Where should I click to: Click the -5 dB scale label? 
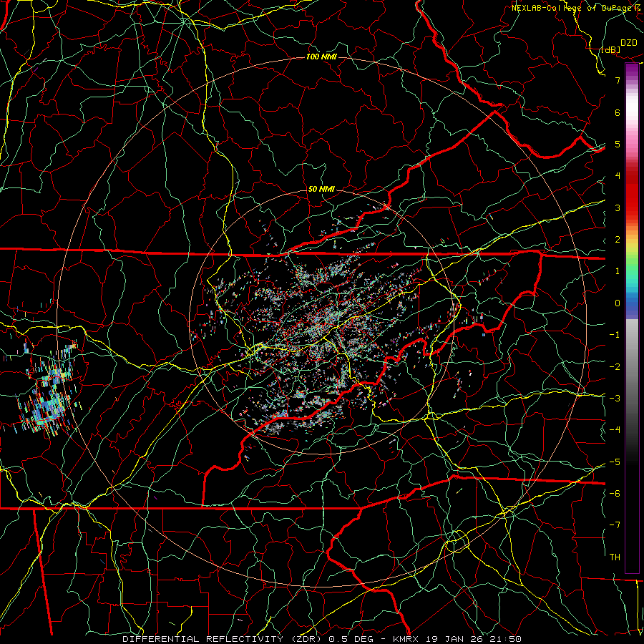[x=615, y=462]
